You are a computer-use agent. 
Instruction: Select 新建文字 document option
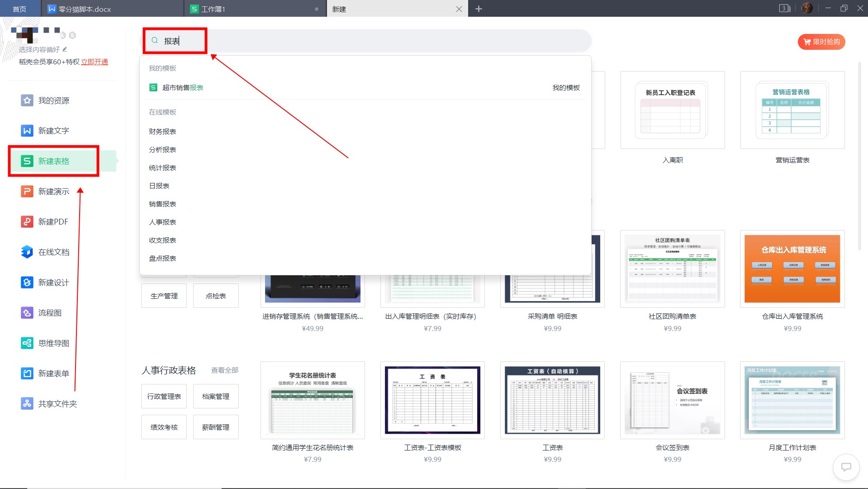53,131
